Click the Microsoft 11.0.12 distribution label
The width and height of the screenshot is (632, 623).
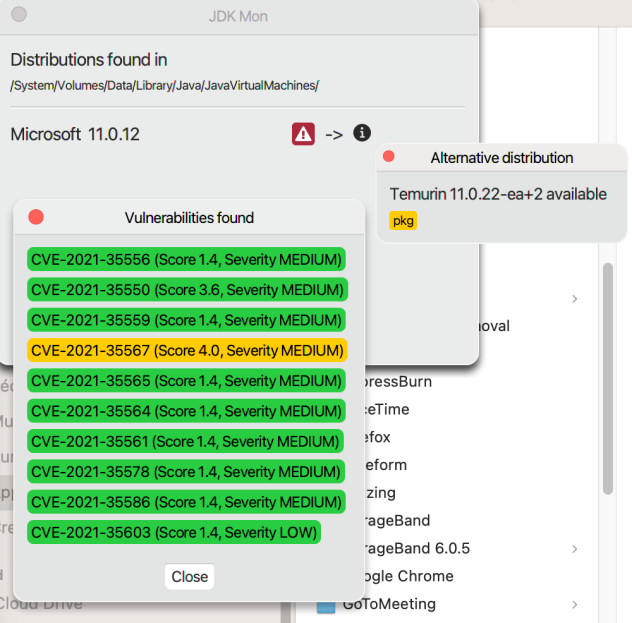point(75,134)
